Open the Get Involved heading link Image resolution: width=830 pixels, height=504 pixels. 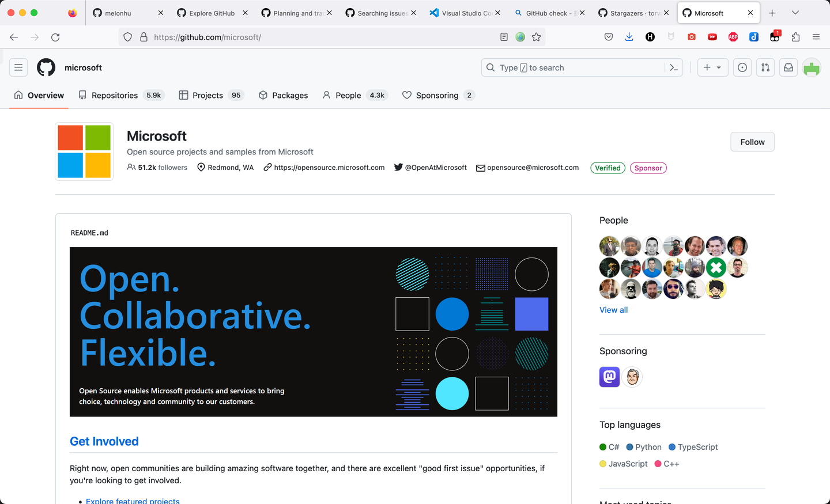pyautogui.click(x=104, y=441)
